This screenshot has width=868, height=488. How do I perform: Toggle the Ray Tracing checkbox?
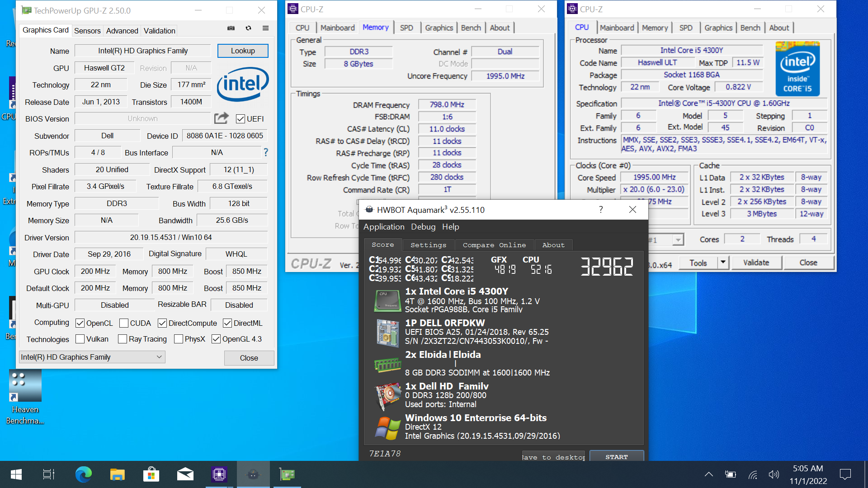[x=123, y=339]
